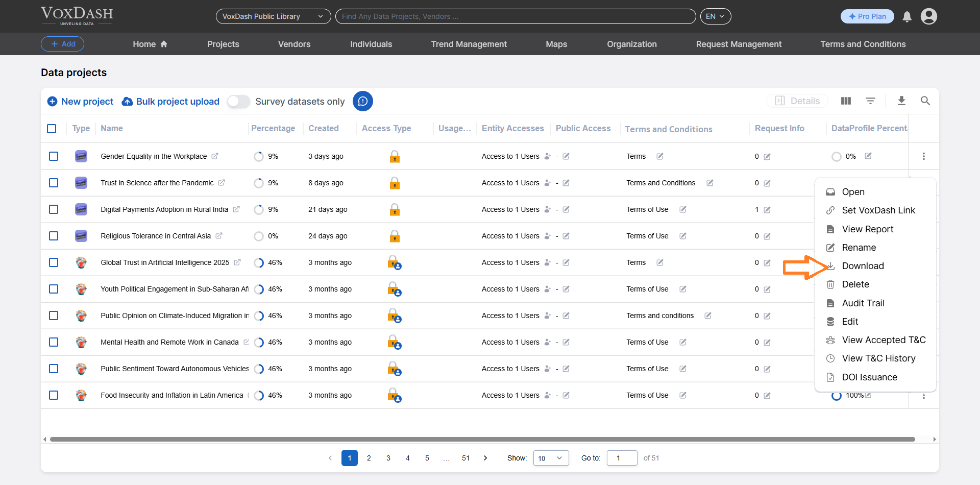Select all projects via the header checkbox
This screenshot has height=485, width=980.
[52, 128]
